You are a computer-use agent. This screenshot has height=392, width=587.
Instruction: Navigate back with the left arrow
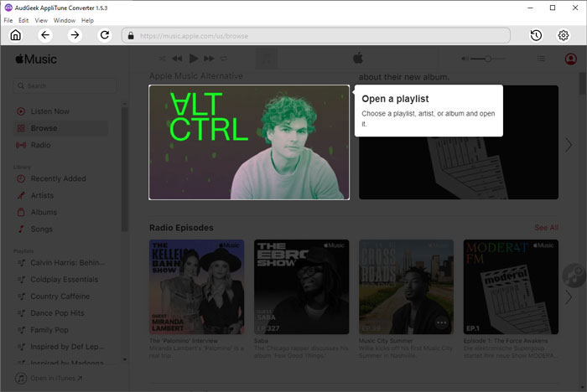point(45,35)
